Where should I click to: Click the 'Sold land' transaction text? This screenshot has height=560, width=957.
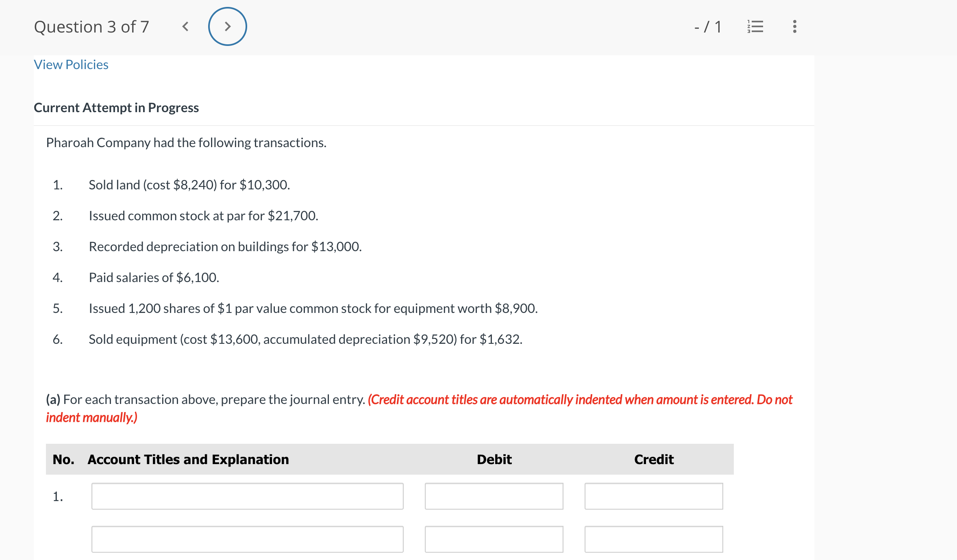click(189, 185)
